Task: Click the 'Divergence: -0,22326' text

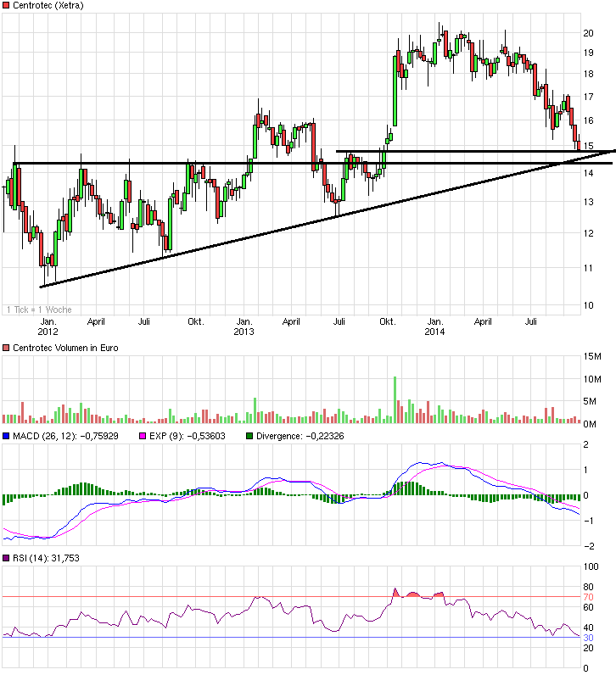Action: tap(300, 436)
